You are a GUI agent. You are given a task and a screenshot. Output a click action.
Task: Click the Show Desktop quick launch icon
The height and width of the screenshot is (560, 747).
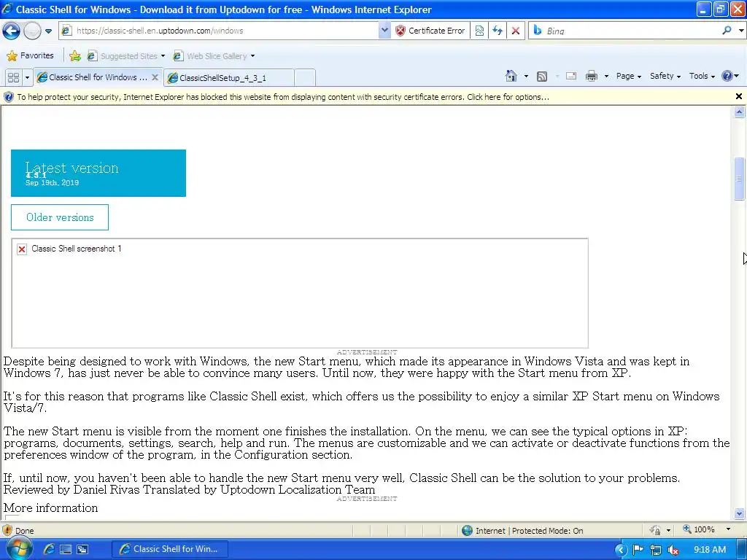click(66, 550)
